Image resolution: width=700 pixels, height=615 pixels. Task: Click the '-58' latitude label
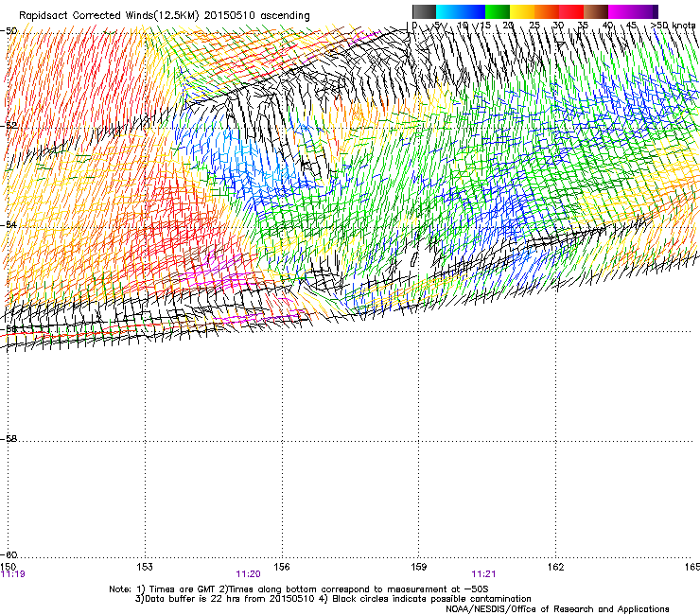[x=9, y=439]
